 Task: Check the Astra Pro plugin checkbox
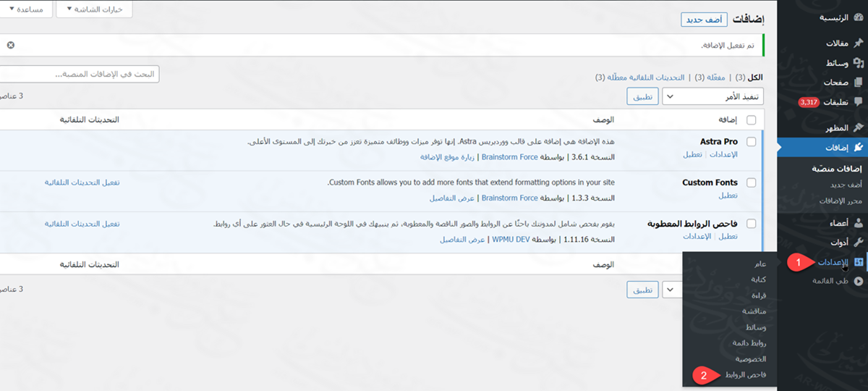click(751, 142)
